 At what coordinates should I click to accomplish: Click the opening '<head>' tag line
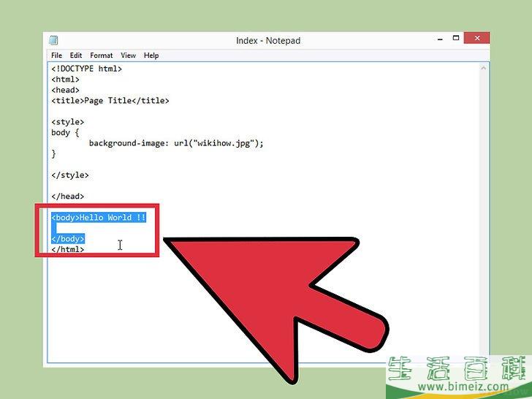click(65, 90)
